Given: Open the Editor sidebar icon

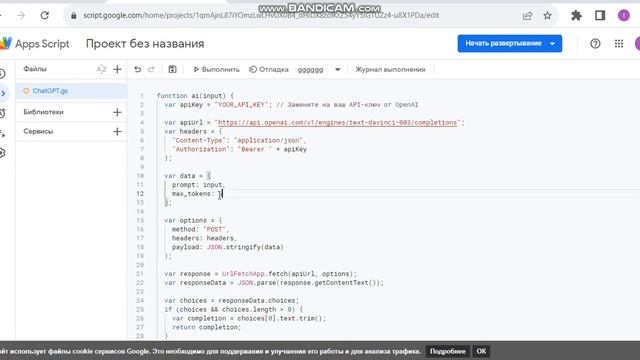Looking at the screenshot, I should (3, 93).
